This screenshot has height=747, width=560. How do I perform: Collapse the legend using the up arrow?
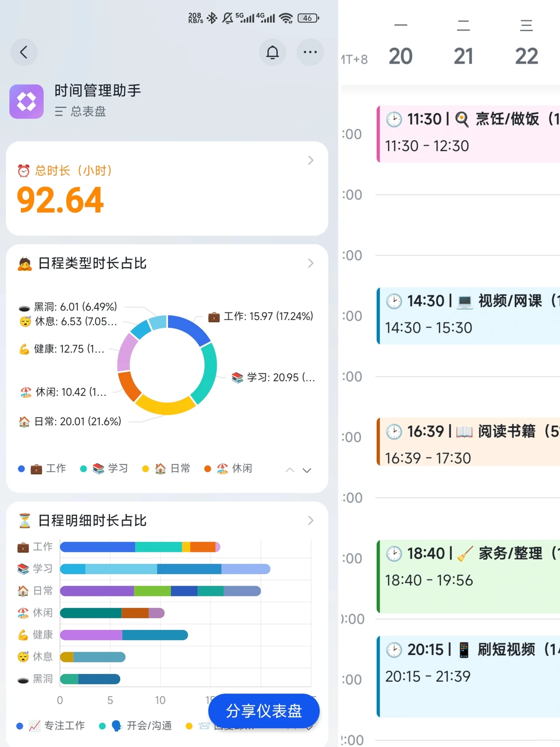tap(289, 470)
